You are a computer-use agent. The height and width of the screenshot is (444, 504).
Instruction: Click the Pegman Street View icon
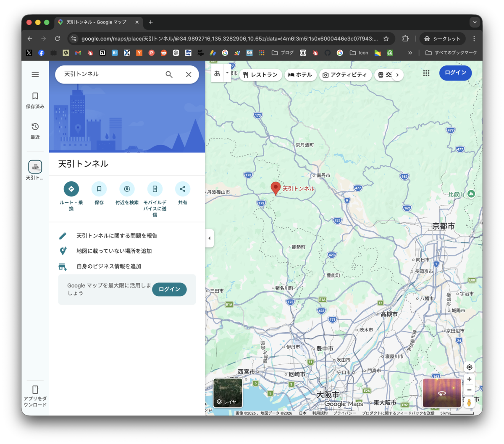(x=469, y=403)
